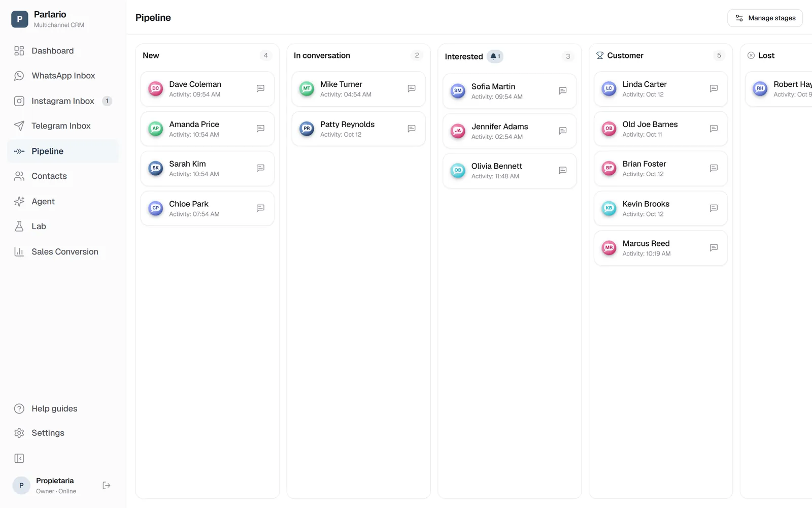Click chat icon on Chloe Park card
The image size is (812, 508).
coord(260,208)
